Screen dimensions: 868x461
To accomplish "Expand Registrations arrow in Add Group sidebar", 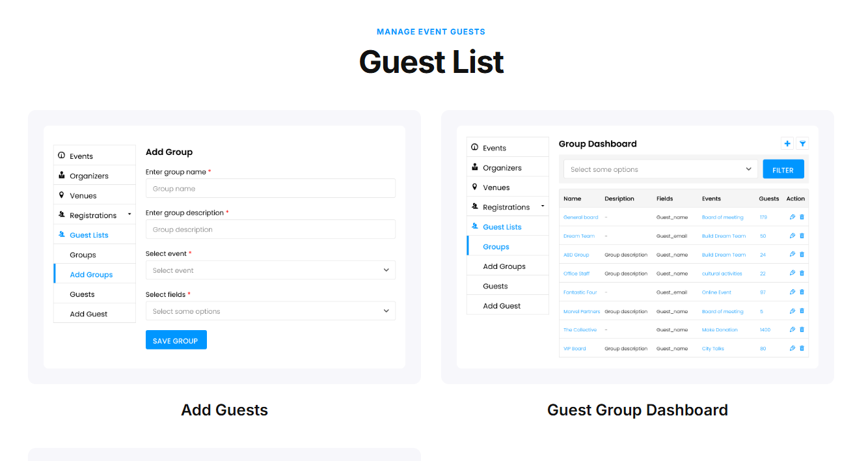I will click(x=129, y=214).
